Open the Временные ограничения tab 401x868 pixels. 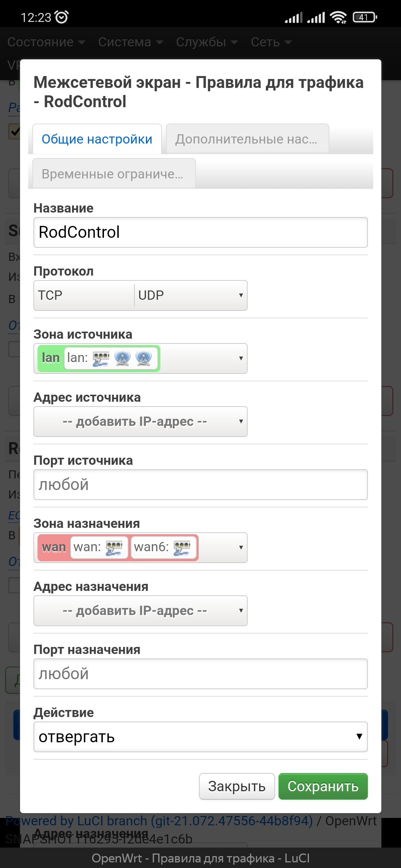[114, 174]
